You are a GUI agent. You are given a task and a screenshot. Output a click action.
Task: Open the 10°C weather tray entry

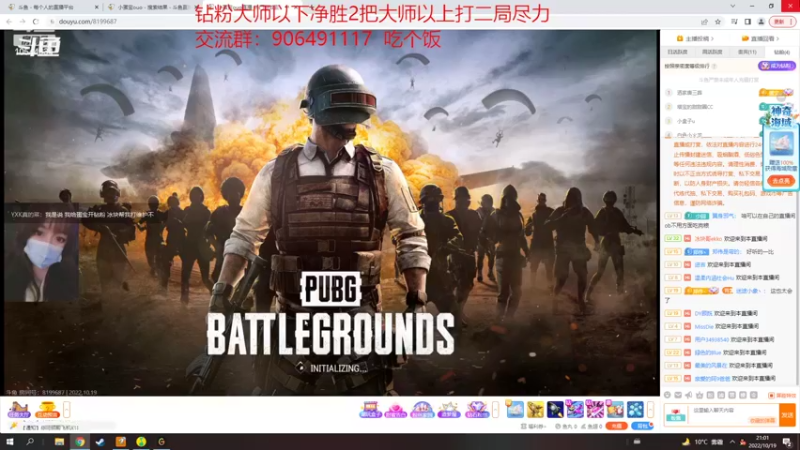(x=704, y=442)
